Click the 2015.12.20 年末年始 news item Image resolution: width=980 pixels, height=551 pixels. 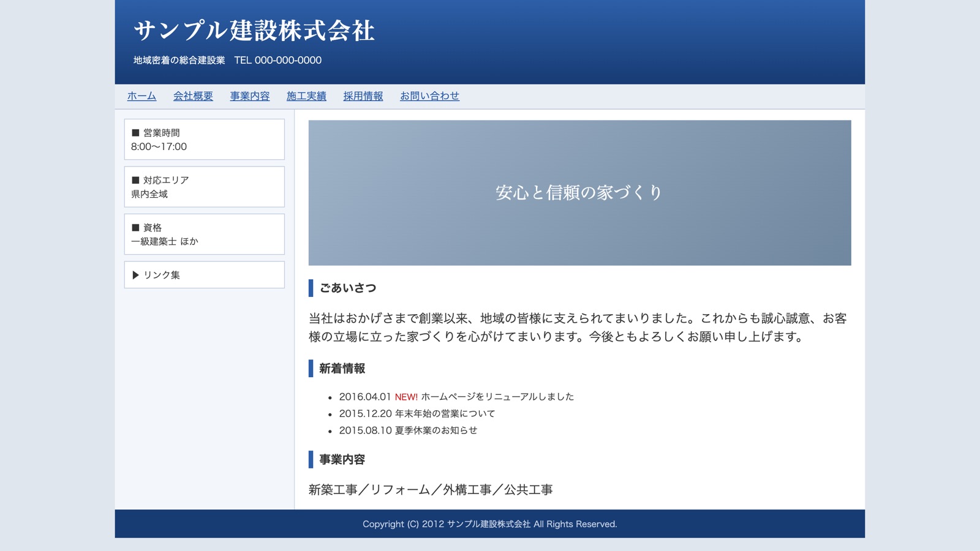pyautogui.click(x=417, y=414)
